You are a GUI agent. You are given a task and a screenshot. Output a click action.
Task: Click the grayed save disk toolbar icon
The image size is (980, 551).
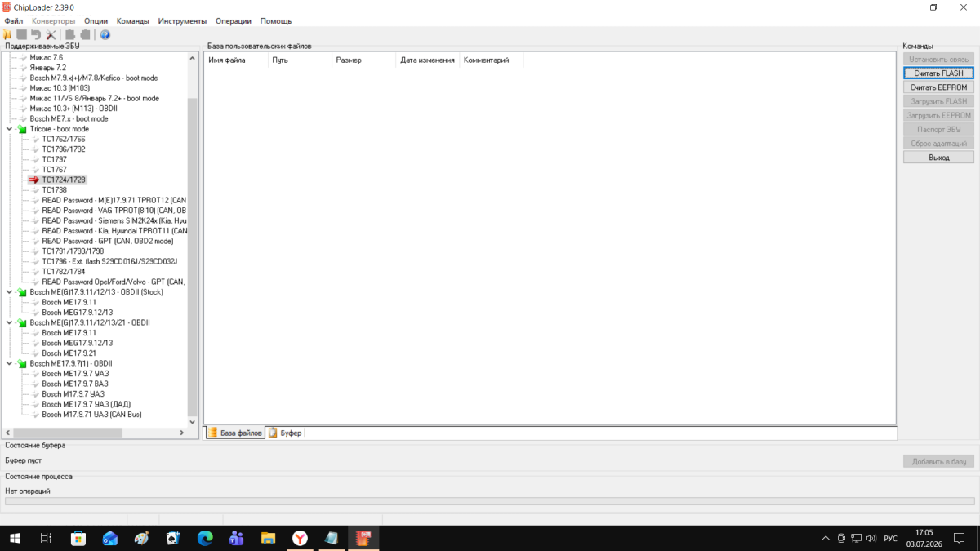click(22, 34)
